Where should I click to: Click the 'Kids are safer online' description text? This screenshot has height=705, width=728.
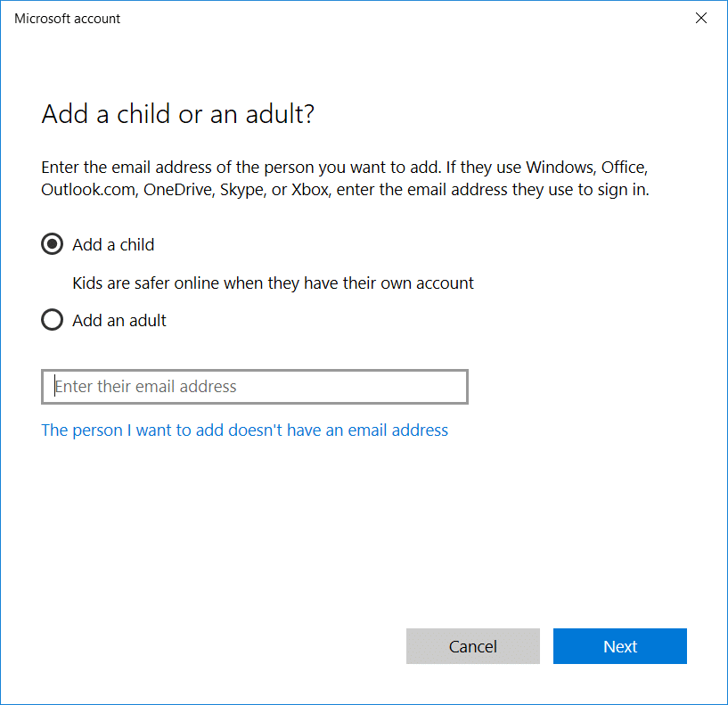273,283
